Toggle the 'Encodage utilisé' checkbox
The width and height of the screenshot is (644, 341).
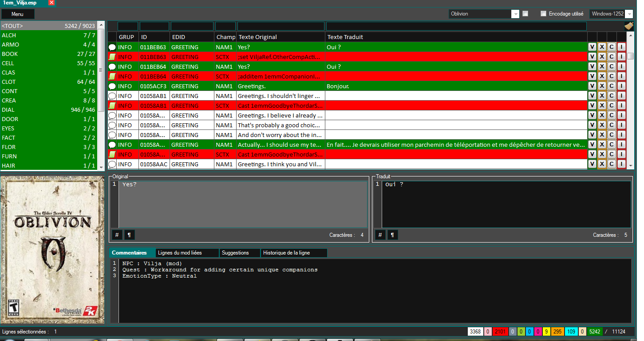(543, 14)
